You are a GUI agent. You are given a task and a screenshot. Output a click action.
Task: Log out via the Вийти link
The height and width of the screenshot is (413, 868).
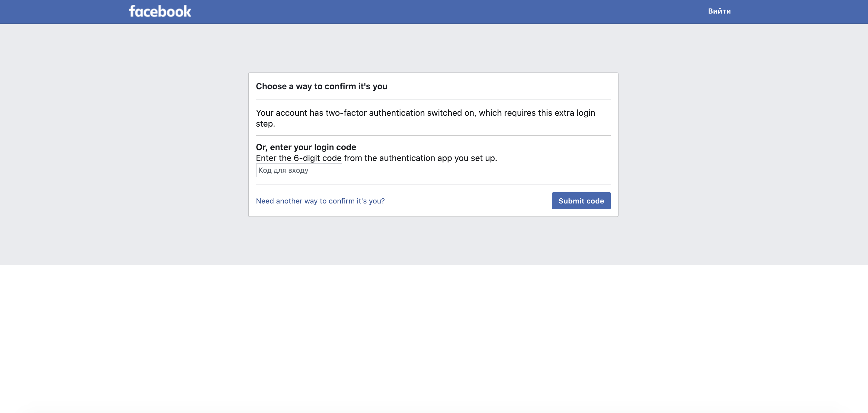click(719, 11)
